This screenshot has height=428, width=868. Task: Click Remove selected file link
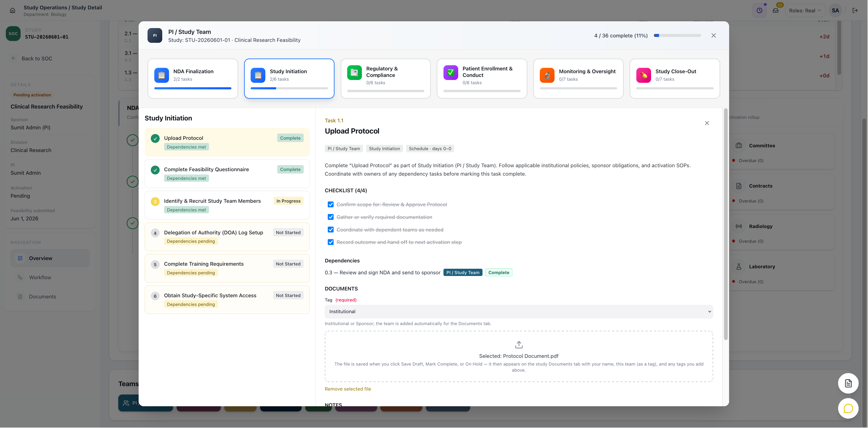[348, 389]
